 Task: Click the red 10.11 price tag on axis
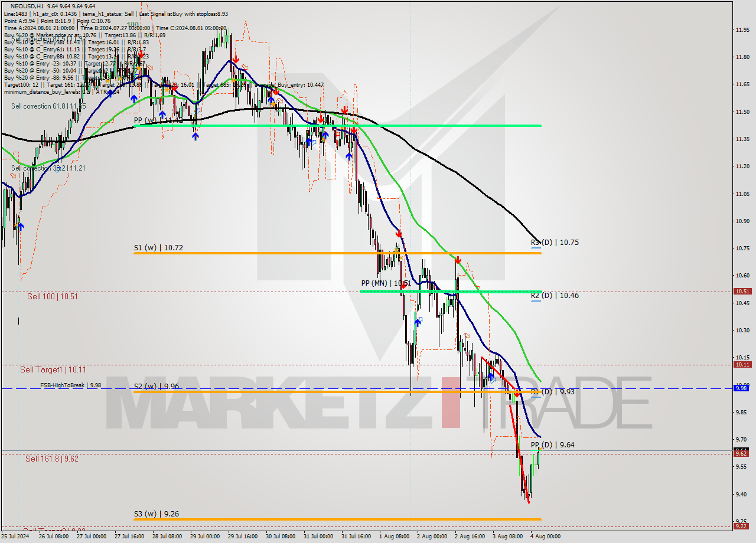coord(742,365)
